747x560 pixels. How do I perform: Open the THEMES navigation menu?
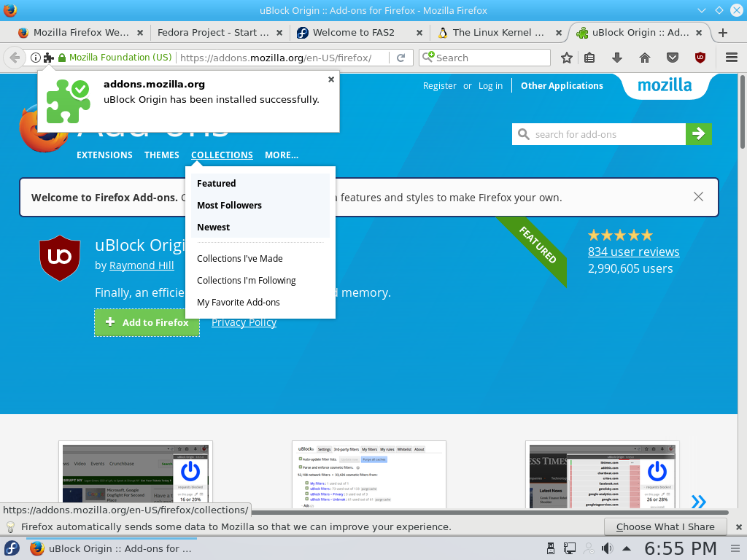[x=162, y=155]
